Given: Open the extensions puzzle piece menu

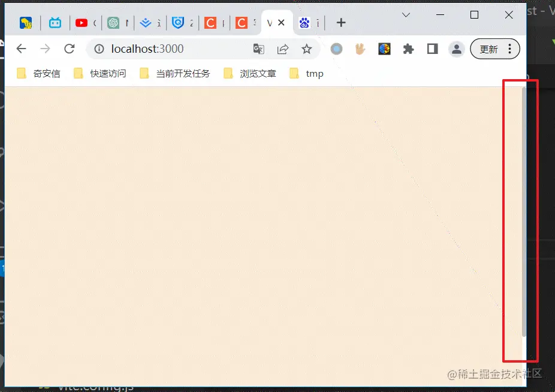Looking at the screenshot, I should (x=408, y=49).
